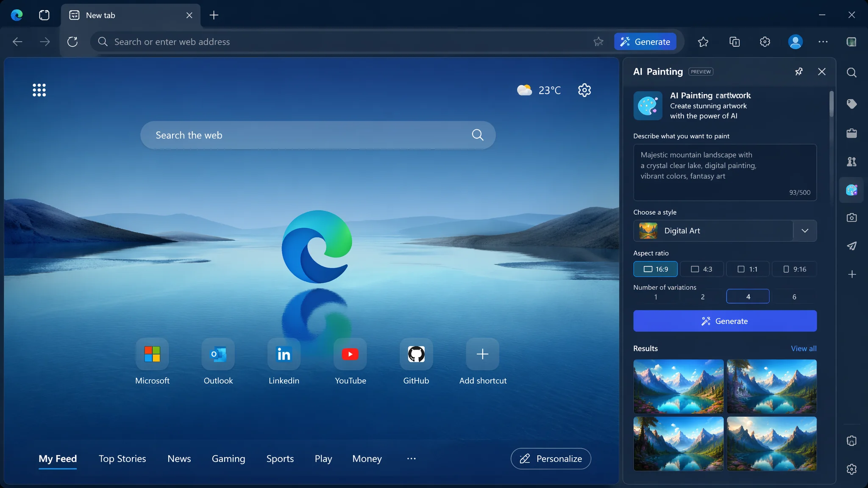This screenshot has width=868, height=488.
Task: Open the Outlook shortcut tile
Action: click(218, 354)
